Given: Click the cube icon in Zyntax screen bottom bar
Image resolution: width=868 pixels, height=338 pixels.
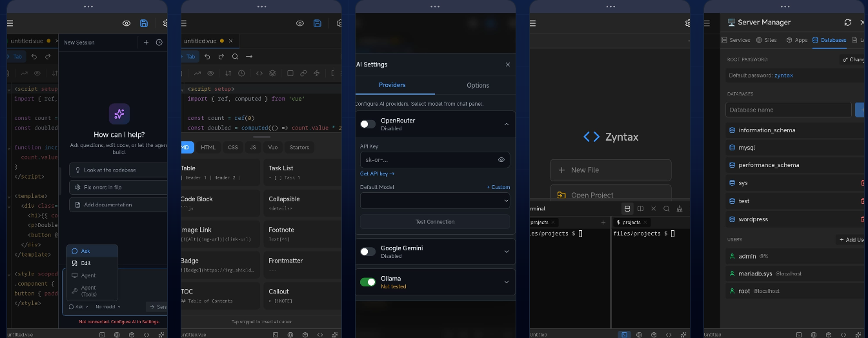Looking at the screenshot, I should coord(653,335).
